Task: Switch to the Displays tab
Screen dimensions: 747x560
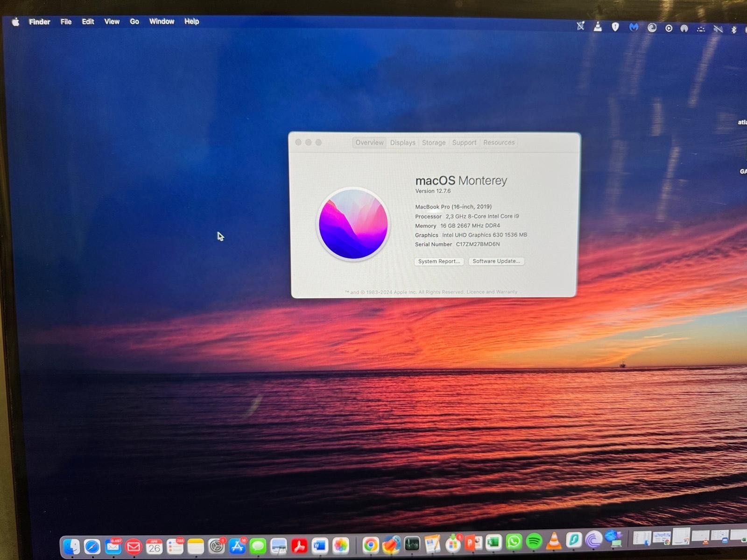Action: (x=402, y=142)
